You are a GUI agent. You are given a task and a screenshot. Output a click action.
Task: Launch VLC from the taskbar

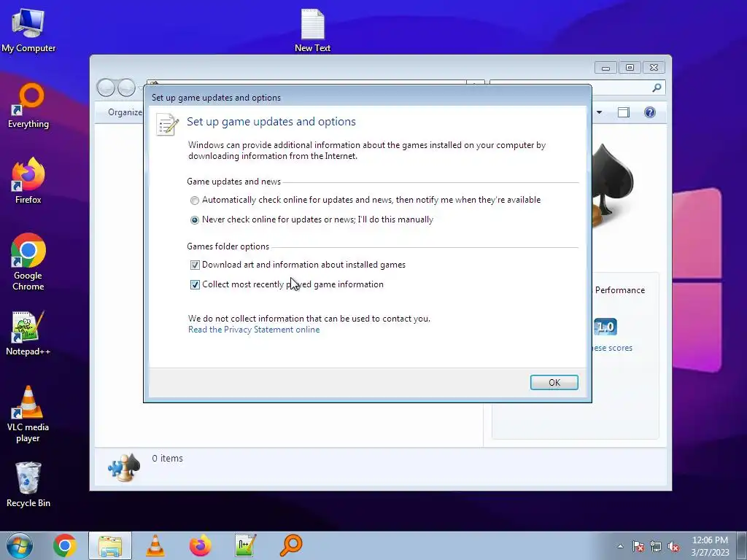click(x=155, y=545)
